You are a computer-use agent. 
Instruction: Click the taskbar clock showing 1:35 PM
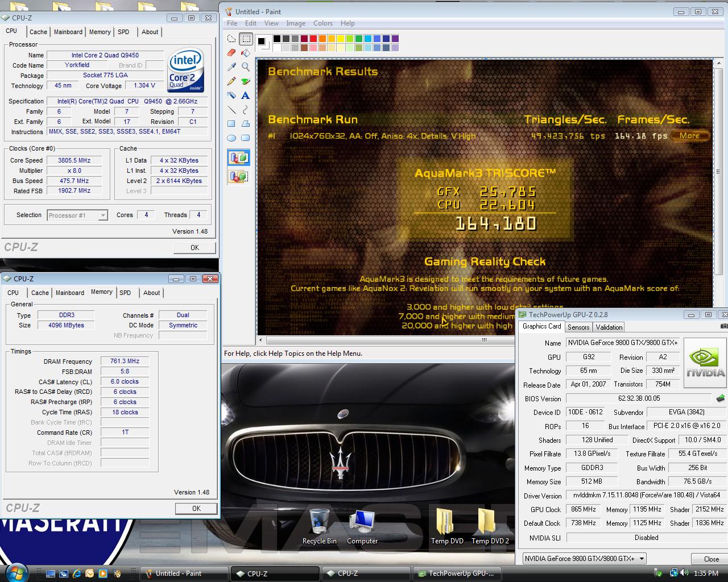click(706, 573)
